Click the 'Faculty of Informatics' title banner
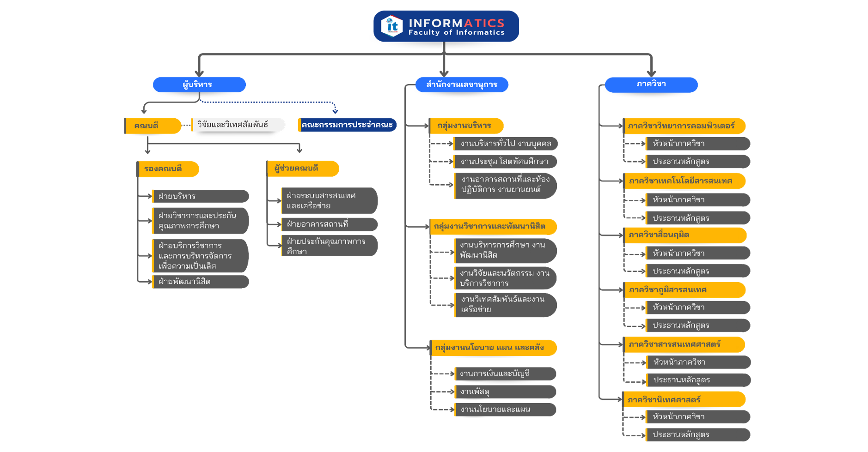This screenshot has height=452, width=868. coord(456,27)
